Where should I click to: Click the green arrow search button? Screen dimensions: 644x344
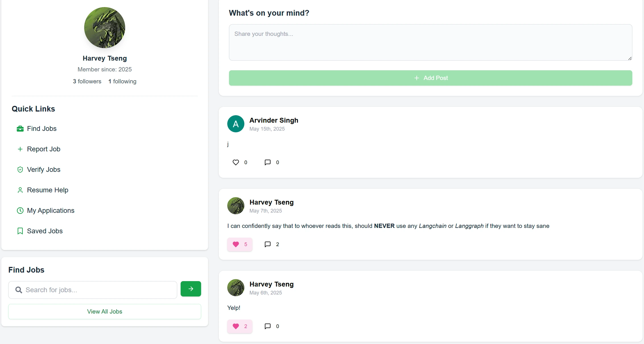coord(191,289)
